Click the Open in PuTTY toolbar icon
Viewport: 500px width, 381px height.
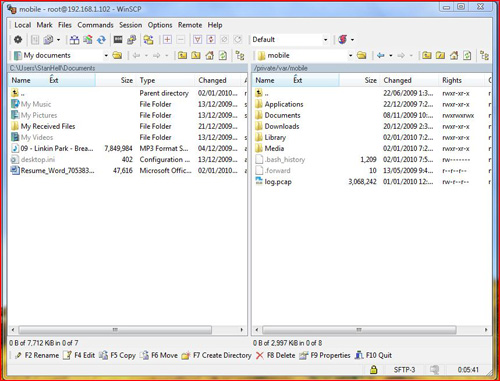[132, 40]
